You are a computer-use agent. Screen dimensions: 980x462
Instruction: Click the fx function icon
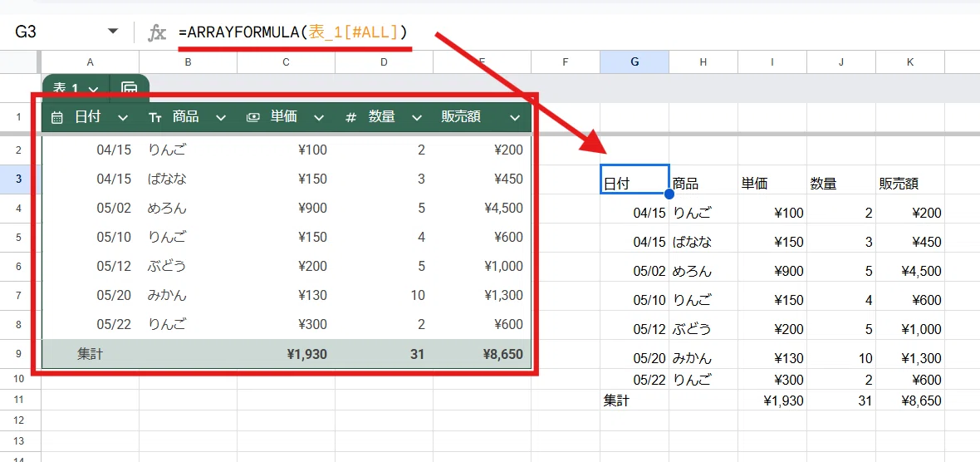(x=156, y=32)
